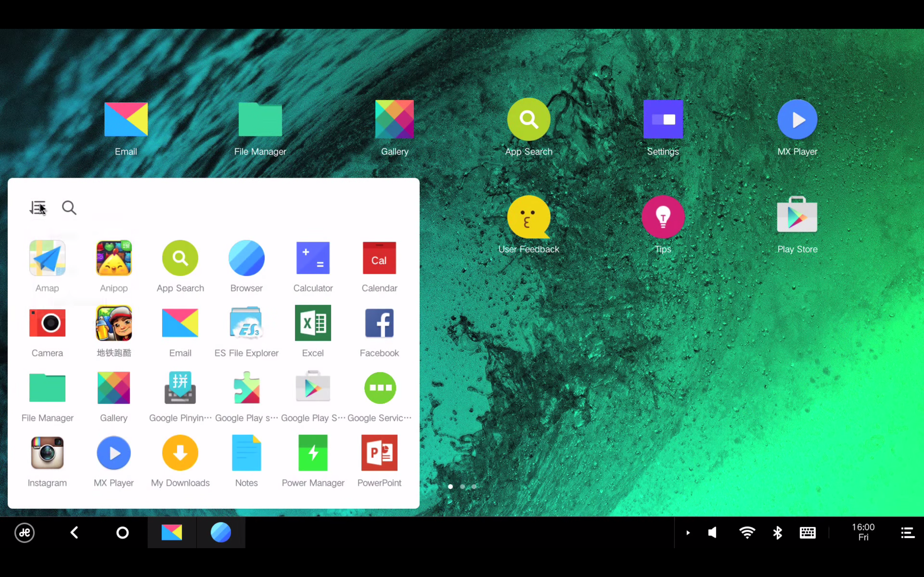Launch PowerPoint app
Screen dimensions: 924x577
tap(379, 453)
